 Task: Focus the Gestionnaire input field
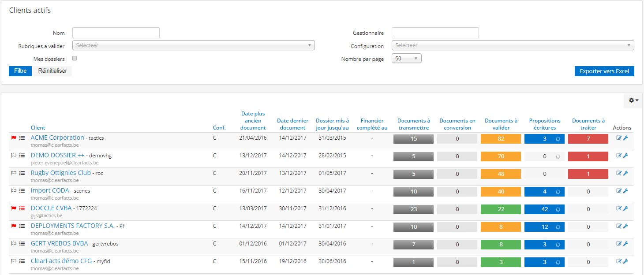pyautogui.click(x=435, y=33)
